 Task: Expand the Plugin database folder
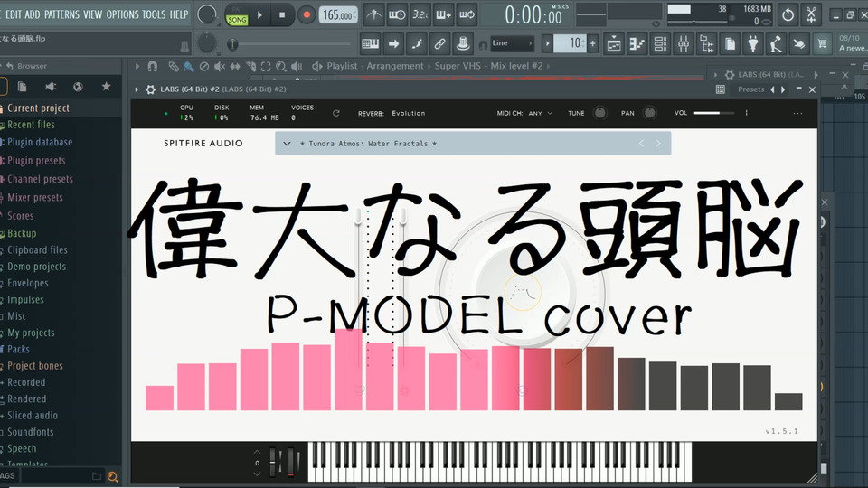[39, 142]
